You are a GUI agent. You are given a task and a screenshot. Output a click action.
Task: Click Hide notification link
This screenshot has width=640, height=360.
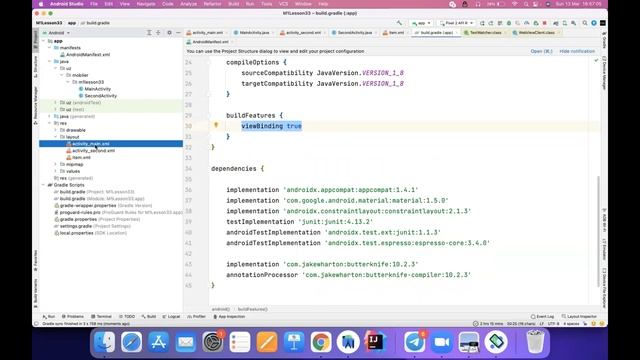[x=577, y=51]
